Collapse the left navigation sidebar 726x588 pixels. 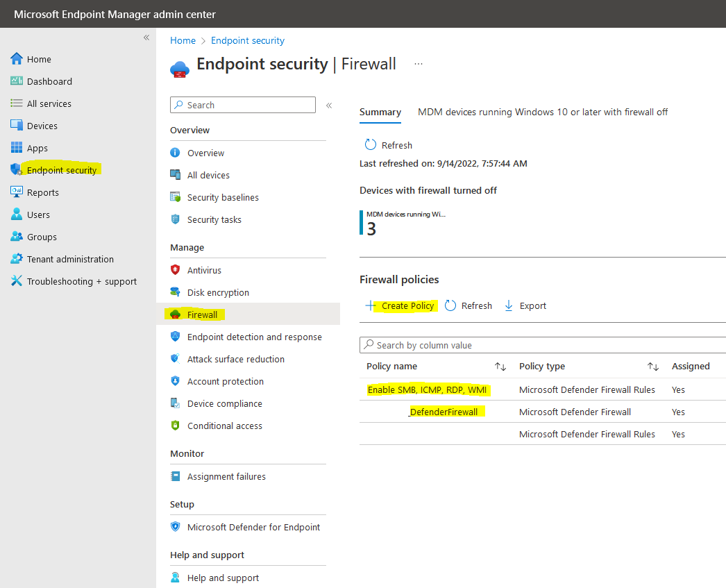tap(146, 37)
